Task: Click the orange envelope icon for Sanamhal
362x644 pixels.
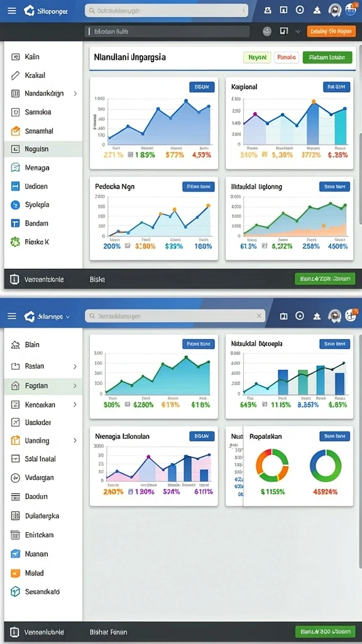Action: click(x=15, y=131)
